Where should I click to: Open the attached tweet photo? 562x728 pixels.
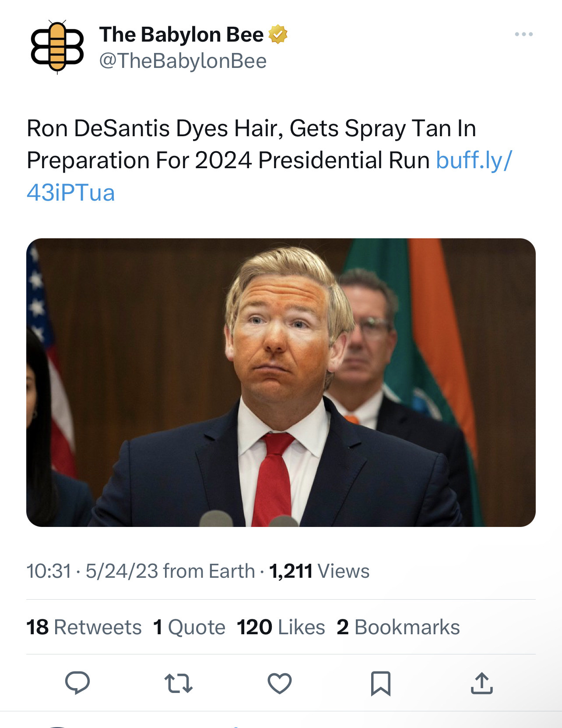tap(281, 382)
